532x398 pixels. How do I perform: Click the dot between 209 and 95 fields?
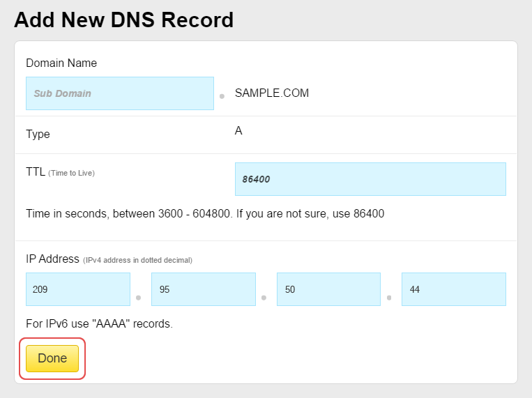coord(138,298)
